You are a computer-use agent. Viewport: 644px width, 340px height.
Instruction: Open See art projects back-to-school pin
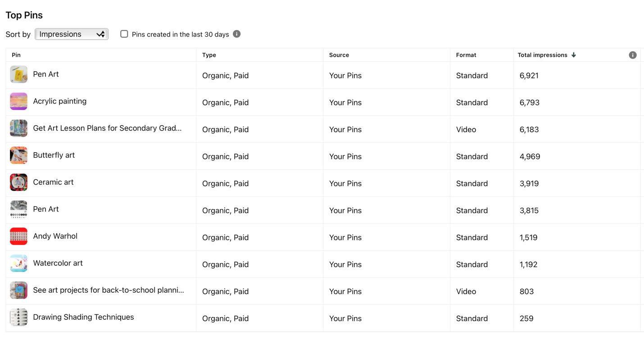click(x=109, y=290)
